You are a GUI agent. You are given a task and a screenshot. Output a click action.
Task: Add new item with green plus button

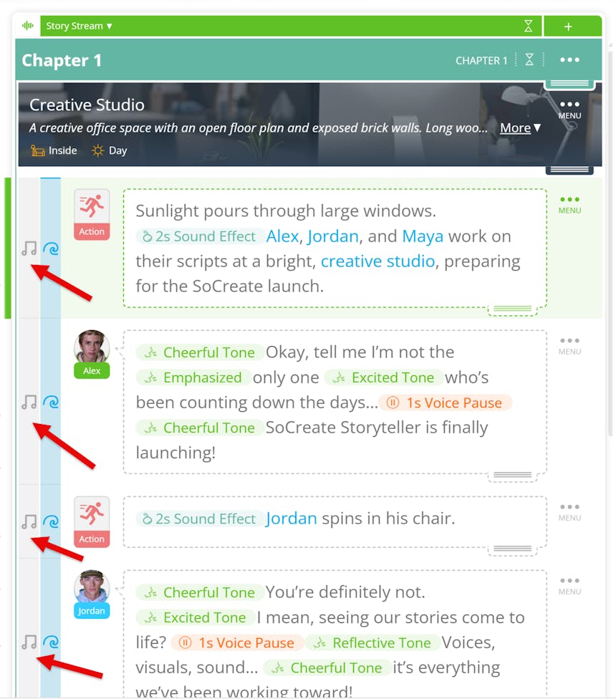[568, 26]
